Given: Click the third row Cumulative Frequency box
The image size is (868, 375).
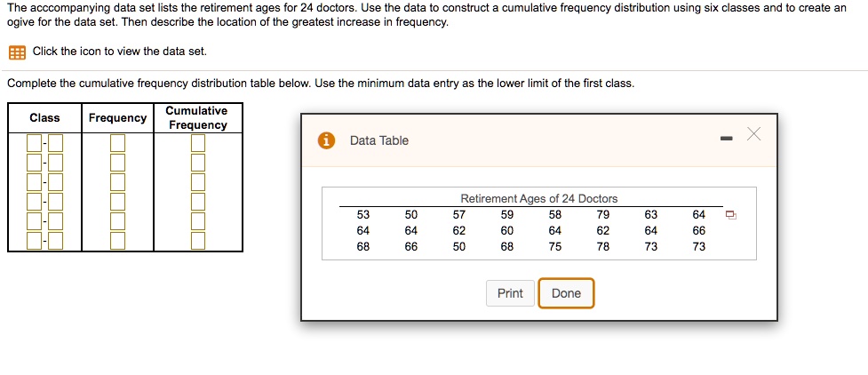Looking at the screenshot, I should [197, 182].
